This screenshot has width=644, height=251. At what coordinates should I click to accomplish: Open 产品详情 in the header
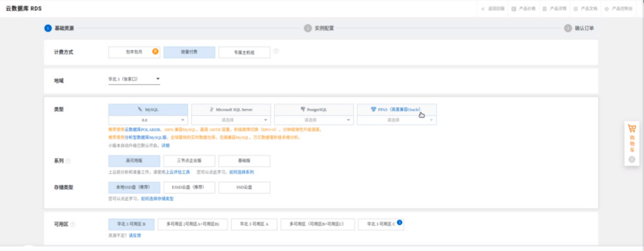point(558,9)
